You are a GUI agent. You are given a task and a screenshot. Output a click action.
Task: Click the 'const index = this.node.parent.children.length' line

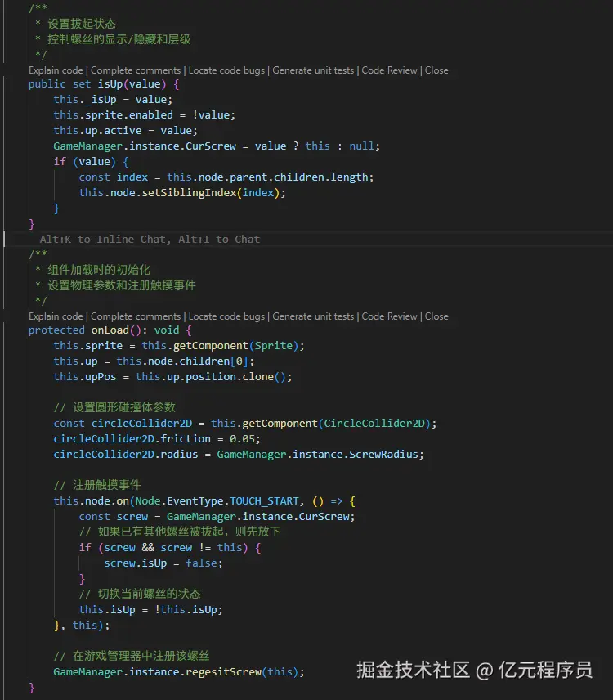pyautogui.click(x=226, y=177)
